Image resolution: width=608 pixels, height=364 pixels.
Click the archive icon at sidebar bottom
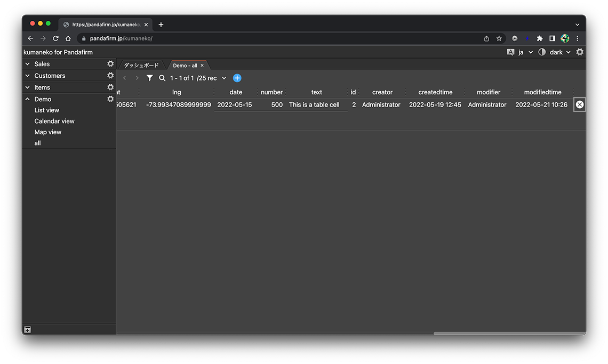click(x=28, y=330)
